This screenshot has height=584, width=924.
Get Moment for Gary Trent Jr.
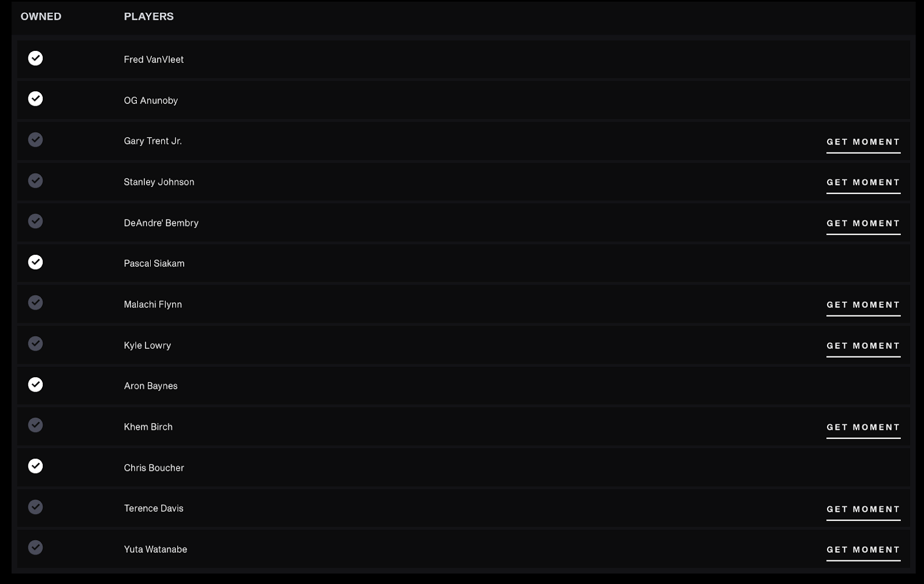(x=863, y=142)
